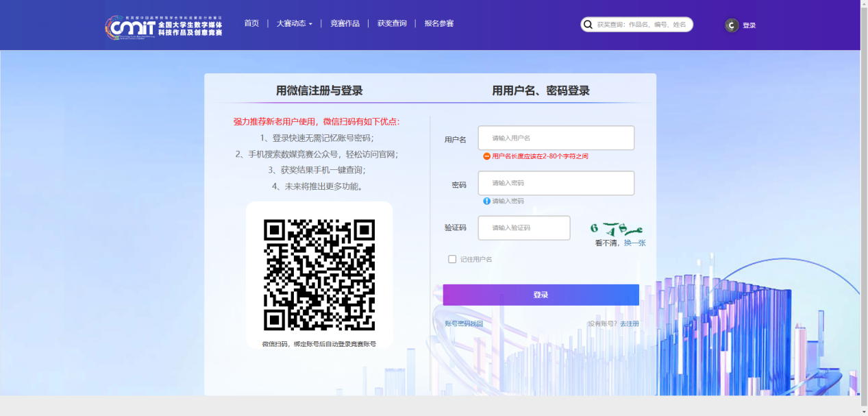Viewport: 868px width, 416px height.
Task: Click the 用户名长度应该在2-80个字符之间 error text
Action: [x=540, y=156]
